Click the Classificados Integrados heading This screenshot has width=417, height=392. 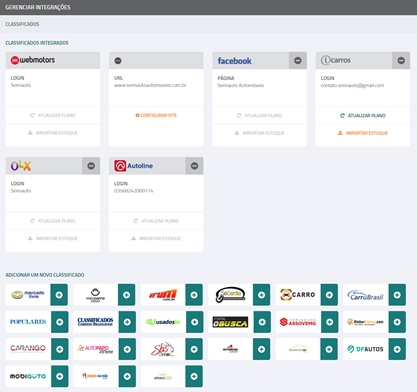coord(37,43)
